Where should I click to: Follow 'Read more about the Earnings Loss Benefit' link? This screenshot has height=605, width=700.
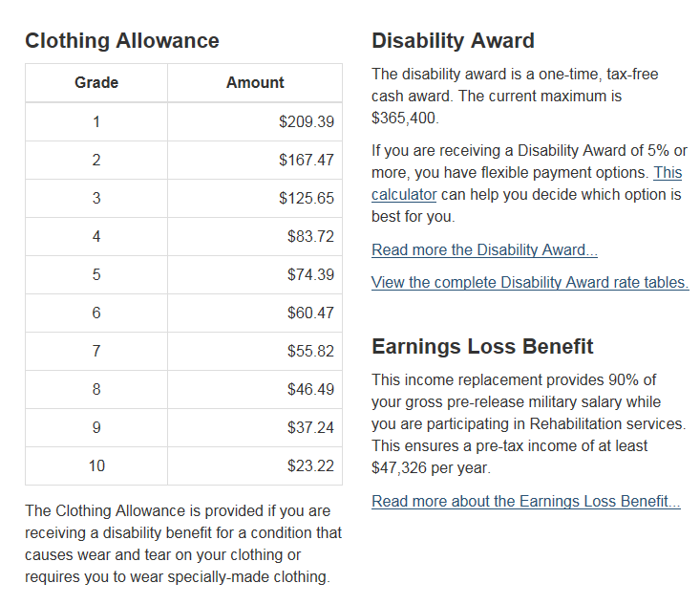pyautogui.click(x=526, y=502)
